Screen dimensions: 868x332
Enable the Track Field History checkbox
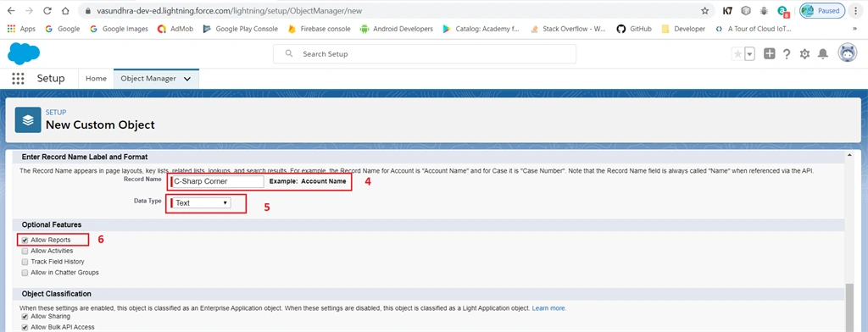point(25,261)
